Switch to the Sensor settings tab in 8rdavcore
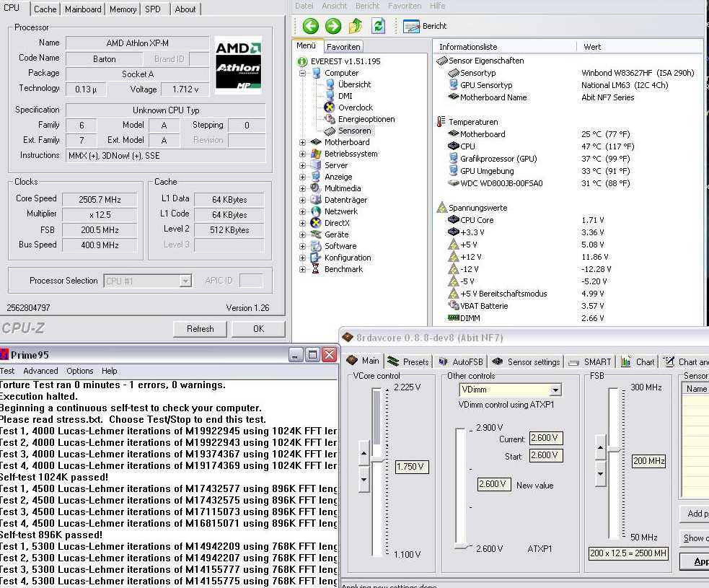Viewport: 709px width, 588px height. tap(527, 361)
